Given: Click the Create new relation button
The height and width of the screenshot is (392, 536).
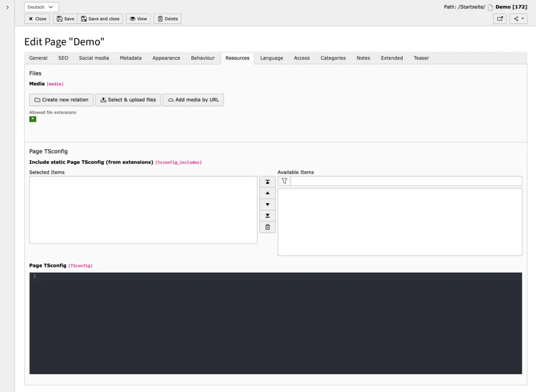Looking at the screenshot, I should click(61, 99).
